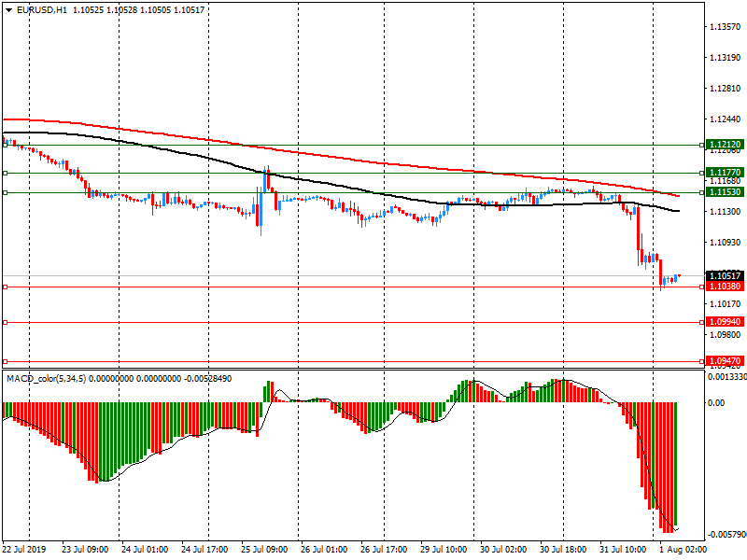The image size is (747, 560).
Task: Click the 26 Jul 01:00 time label
Action: coord(324,550)
